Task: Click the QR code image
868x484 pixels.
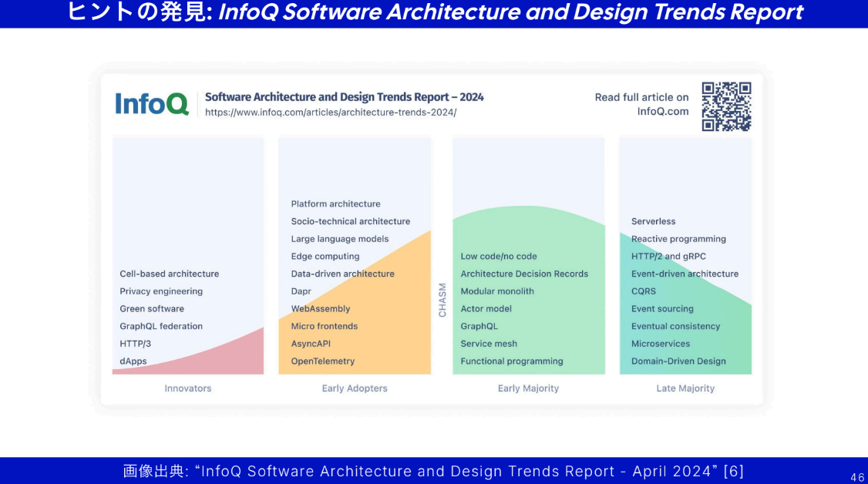Action: (726, 106)
